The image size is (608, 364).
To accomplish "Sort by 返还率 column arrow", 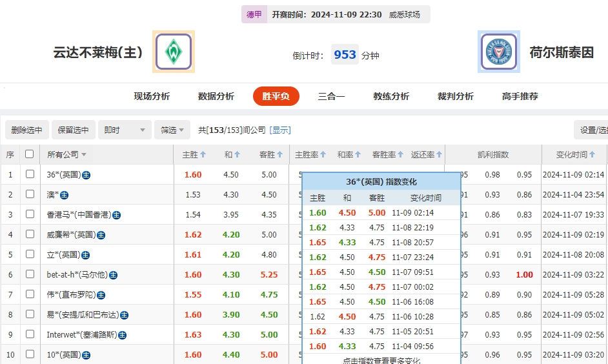I will tap(440, 155).
